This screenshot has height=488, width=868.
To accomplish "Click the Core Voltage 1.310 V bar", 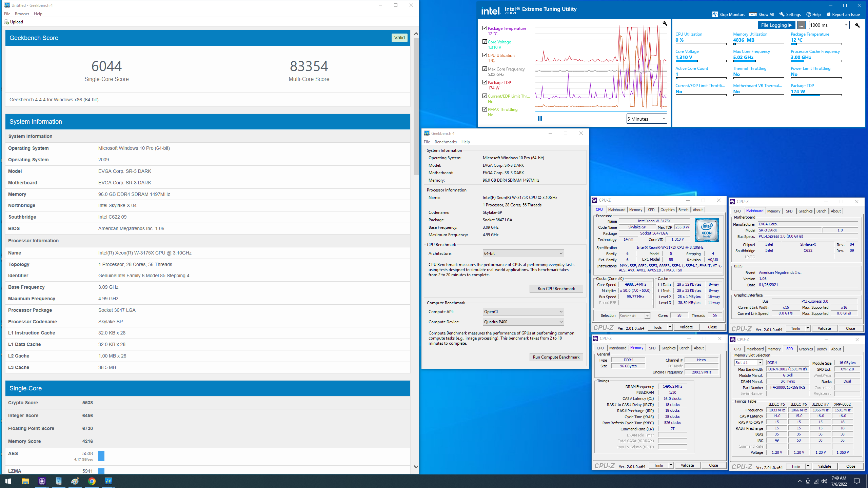I will click(701, 61).
